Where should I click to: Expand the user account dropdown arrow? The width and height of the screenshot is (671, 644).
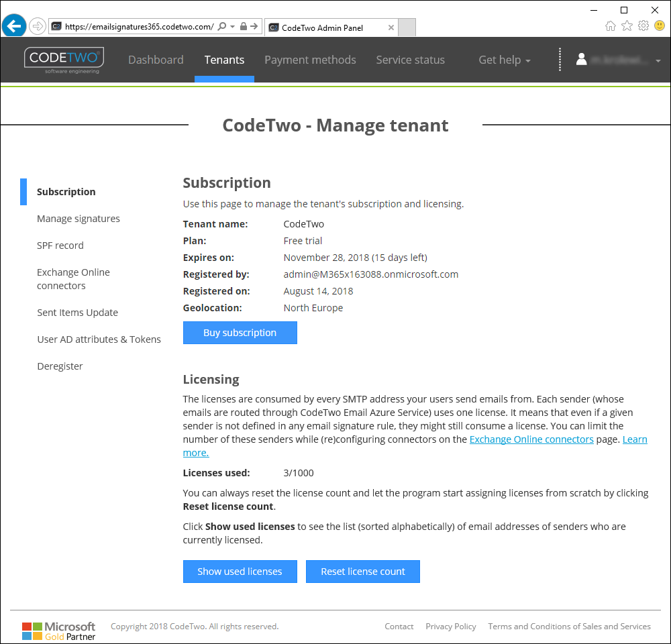(658, 61)
